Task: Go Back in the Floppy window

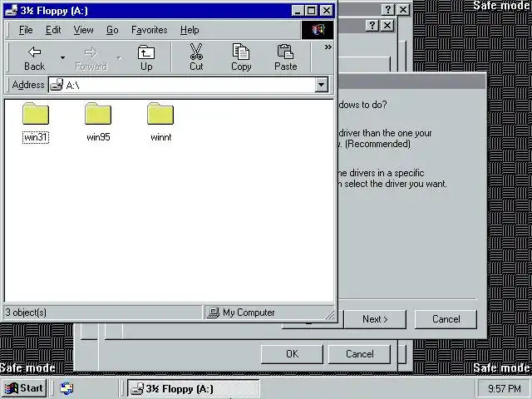Action: [34, 57]
